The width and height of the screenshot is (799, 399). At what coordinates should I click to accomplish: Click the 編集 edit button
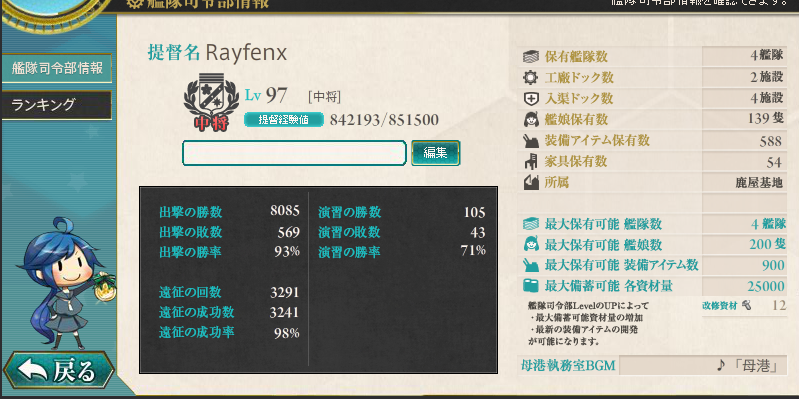coord(435,153)
